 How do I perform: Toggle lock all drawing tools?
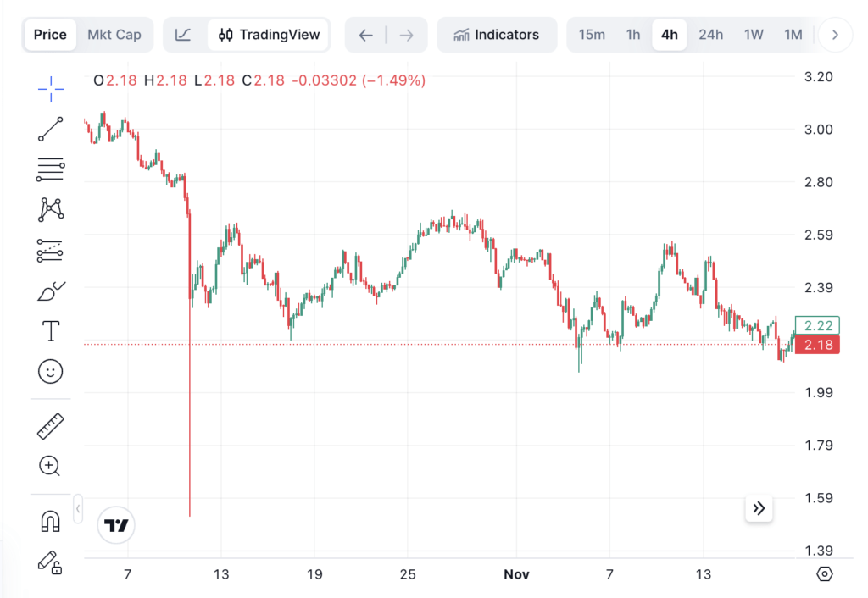click(50, 561)
